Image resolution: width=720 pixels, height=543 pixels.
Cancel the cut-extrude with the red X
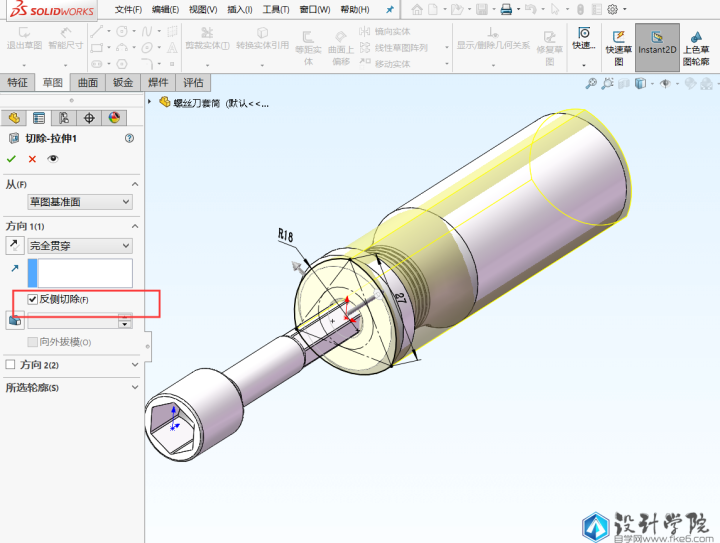click(x=32, y=159)
